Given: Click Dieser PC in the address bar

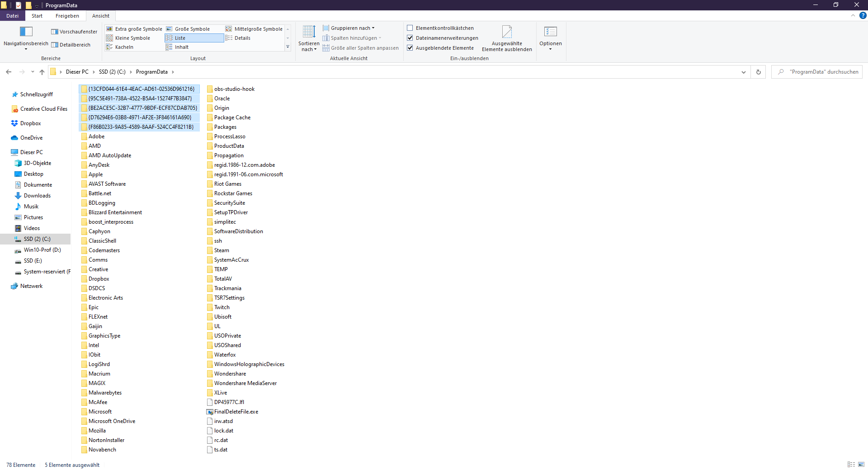Looking at the screenshot, I should coord(77,72).
